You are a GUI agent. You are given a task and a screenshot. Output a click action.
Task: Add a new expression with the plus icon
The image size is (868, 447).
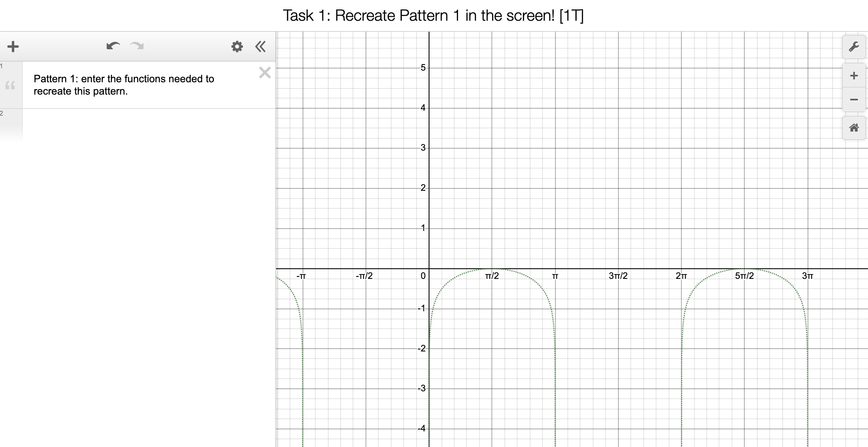pos(13,46)
